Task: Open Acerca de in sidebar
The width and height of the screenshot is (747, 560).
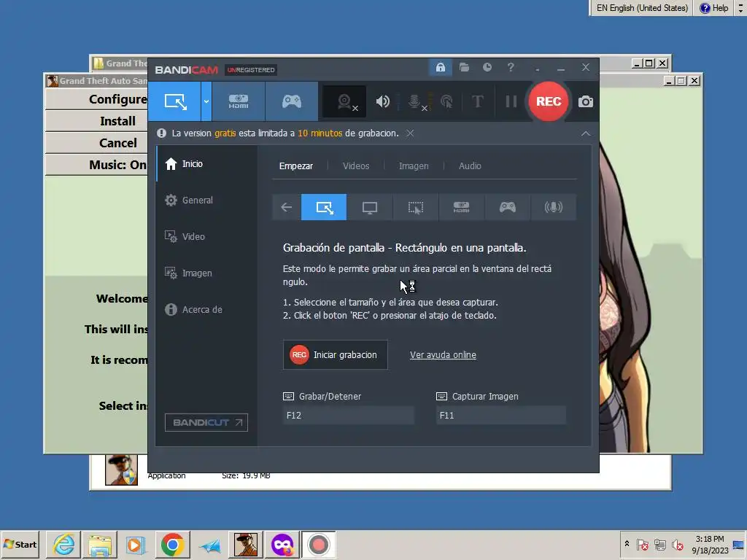Action: pos(206,309)
